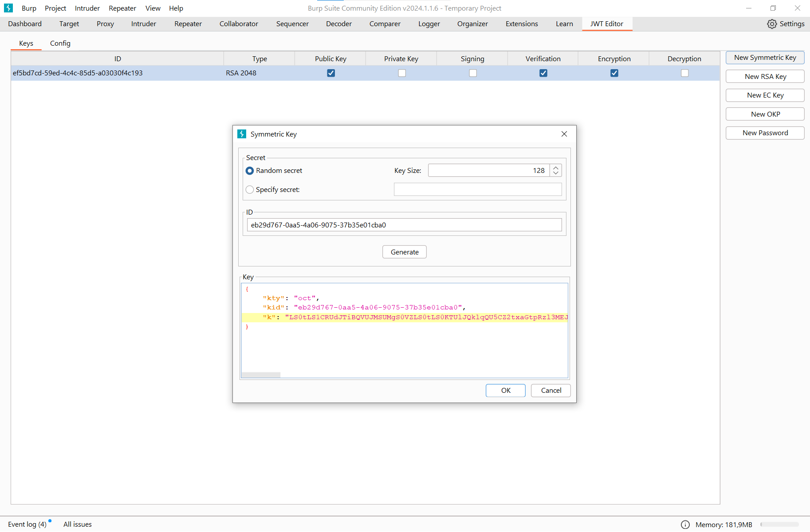Click the New EC Key button
The width and height of the screenshot is (810, 532).
(x=765, y=95)
